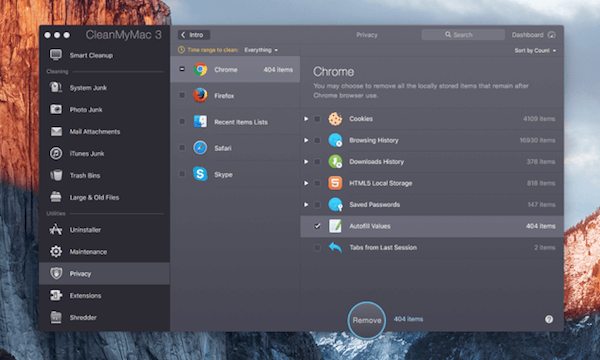Check the Cookies checkbox
The width and height of the screenshot is (600, 360).
point(317,119)
